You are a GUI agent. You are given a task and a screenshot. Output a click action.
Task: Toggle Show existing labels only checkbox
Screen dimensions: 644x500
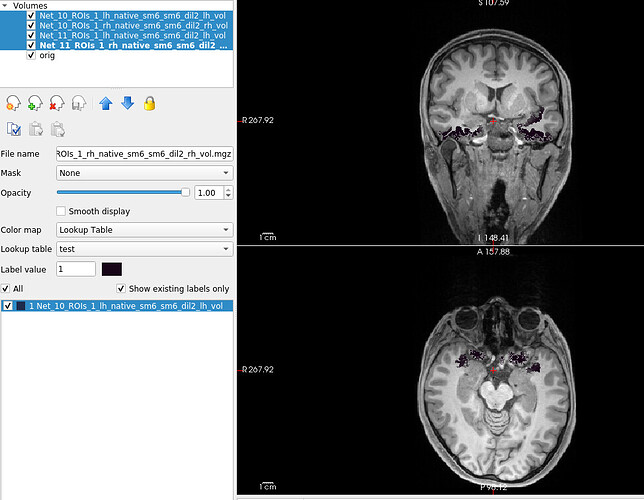click(121, 288)
